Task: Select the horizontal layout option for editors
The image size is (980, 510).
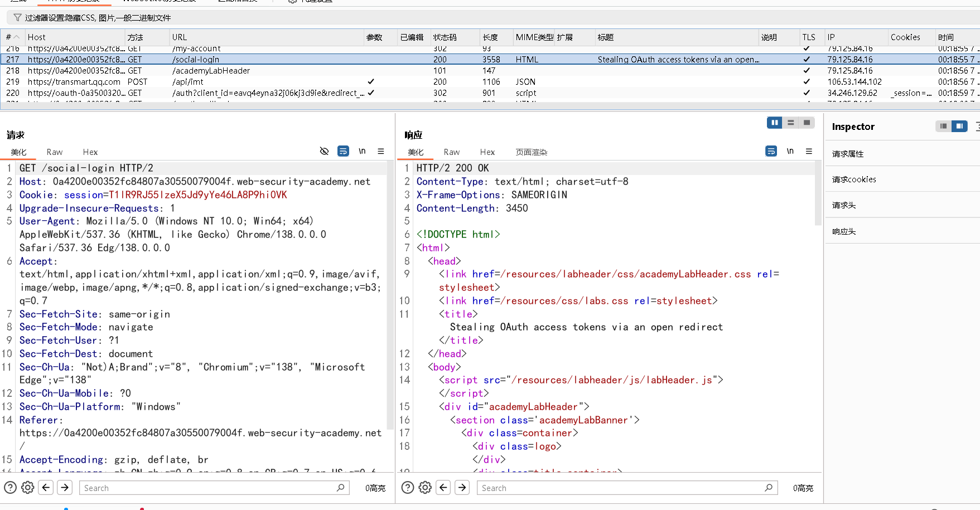Action: [790, 122]
